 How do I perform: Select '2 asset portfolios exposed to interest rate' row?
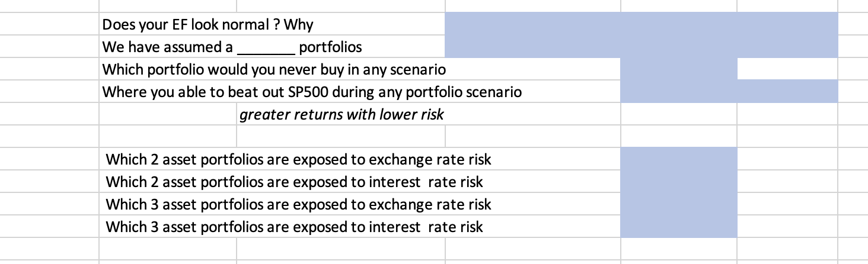click(294, 182)
